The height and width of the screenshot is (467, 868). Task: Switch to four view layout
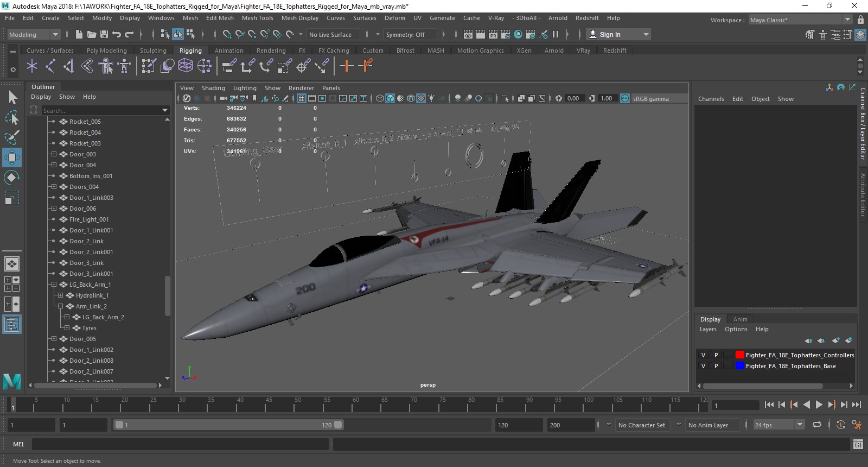click(12, 284)
